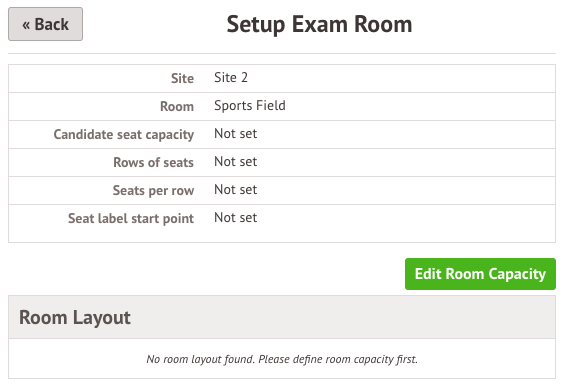Click the Room Layout heading text

(x=75, y=318)
